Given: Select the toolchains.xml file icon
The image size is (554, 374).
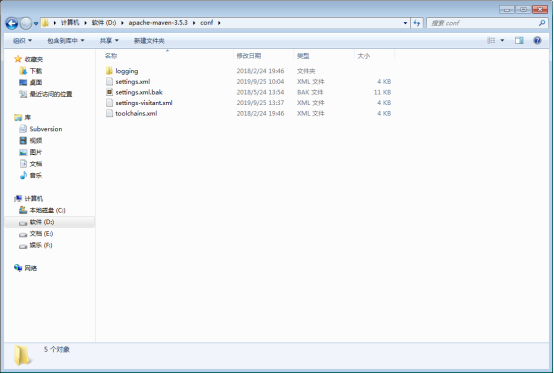Looking at the screenshot, I should (x=109, y=113).
